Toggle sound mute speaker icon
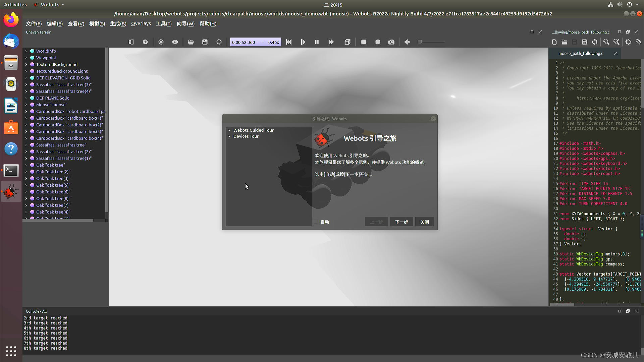 click(x=407, y=42)
